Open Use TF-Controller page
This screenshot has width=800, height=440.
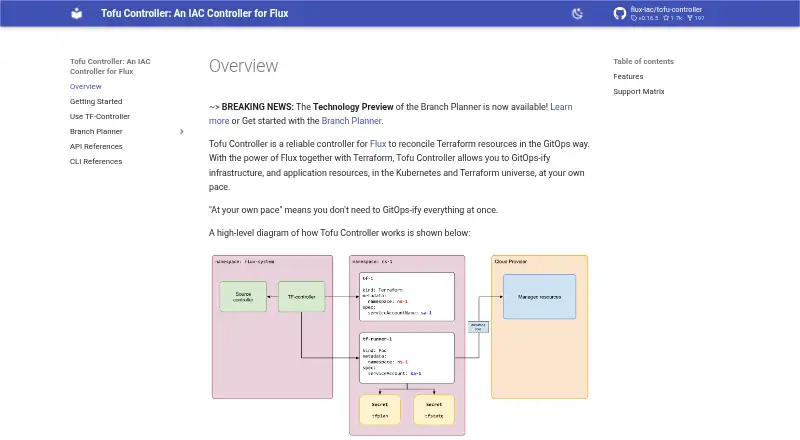pyautogui.click(x=100, y=116)
